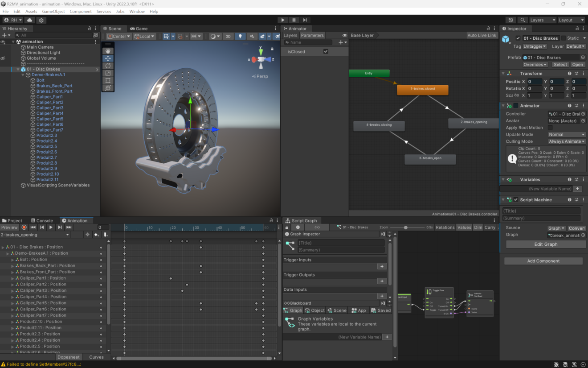Open the global Search icon
The image size is (588, 368).
click(x=522, y=20)
